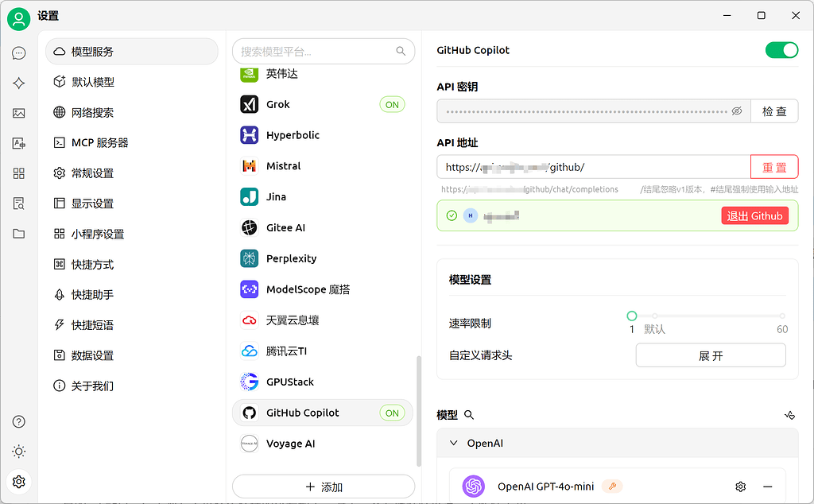Viewport: 814px width, 504px height.
Task: Select Jina in provider list
Action: (323, 196)
